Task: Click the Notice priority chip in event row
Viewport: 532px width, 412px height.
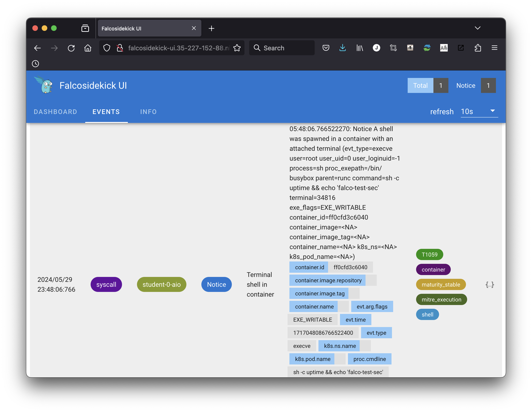Action: [x=216, y=284]
